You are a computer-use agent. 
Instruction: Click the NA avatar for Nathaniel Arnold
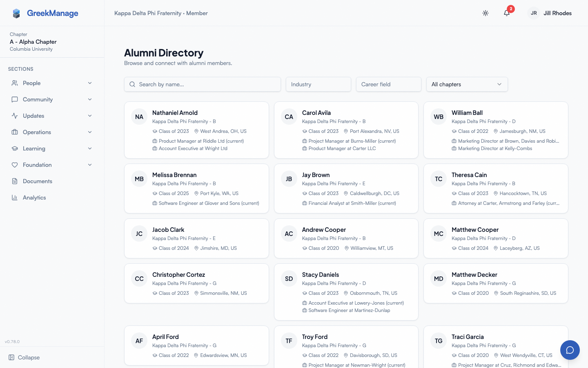139,117
